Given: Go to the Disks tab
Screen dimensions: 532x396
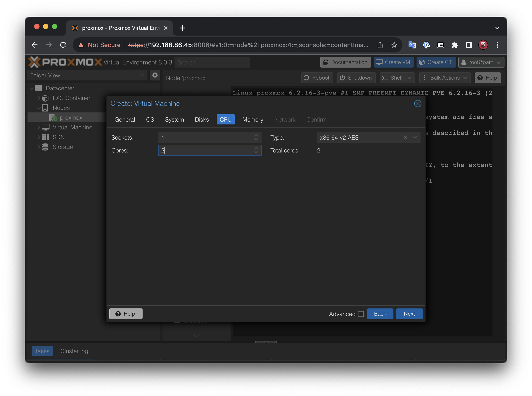Looking at the screenshot, I should (x=202, y=119).
